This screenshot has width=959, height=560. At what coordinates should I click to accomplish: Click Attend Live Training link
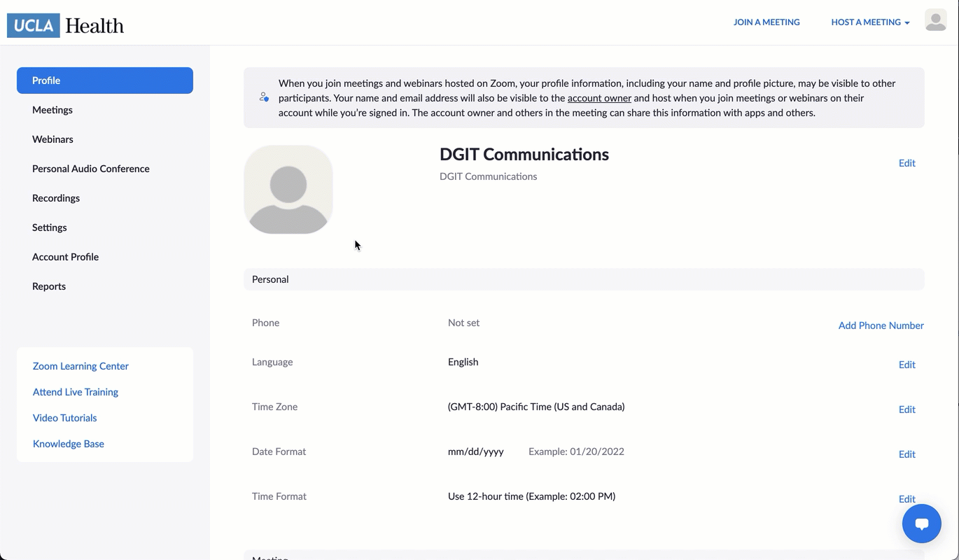pyautogui.click(x=76, y=392)
